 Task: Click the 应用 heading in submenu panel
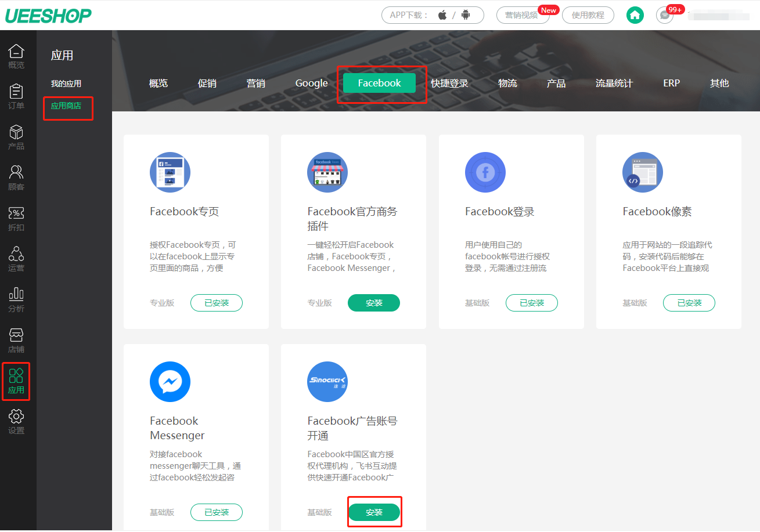[62, 56]
